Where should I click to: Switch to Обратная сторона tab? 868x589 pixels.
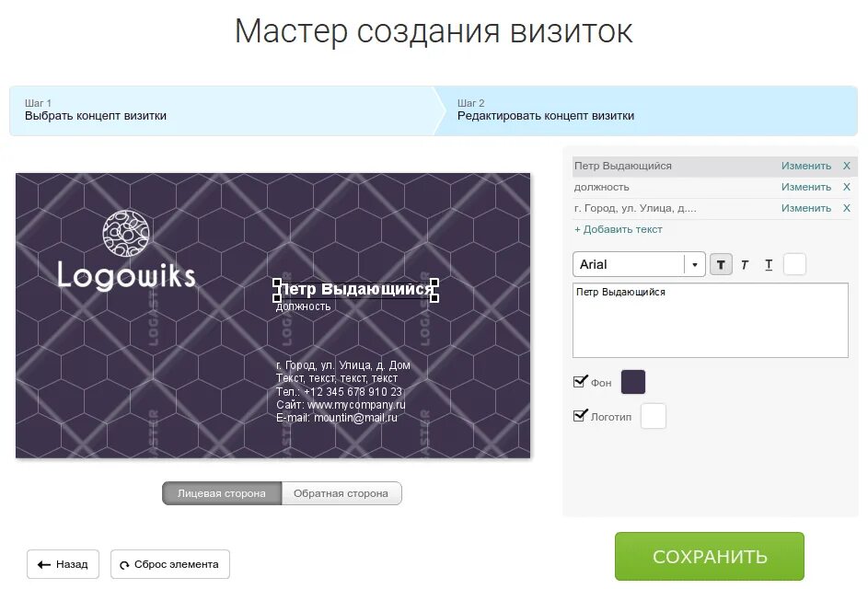341,493
